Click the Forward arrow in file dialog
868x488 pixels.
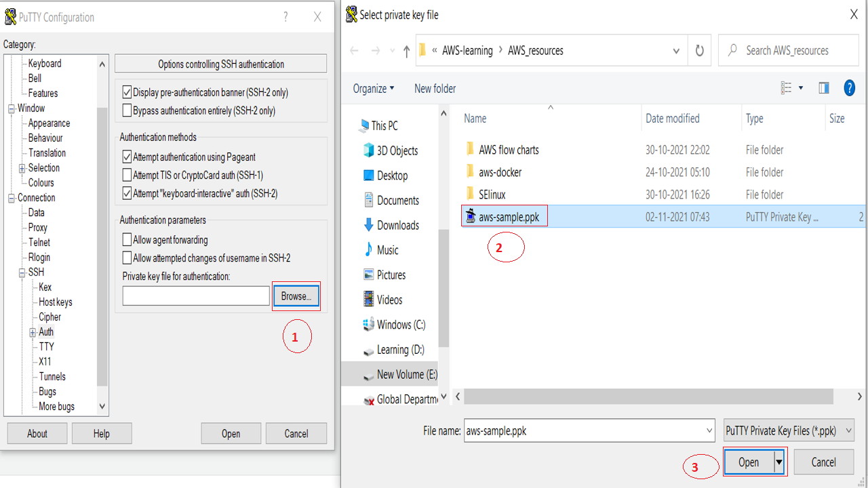pos(376,51)
